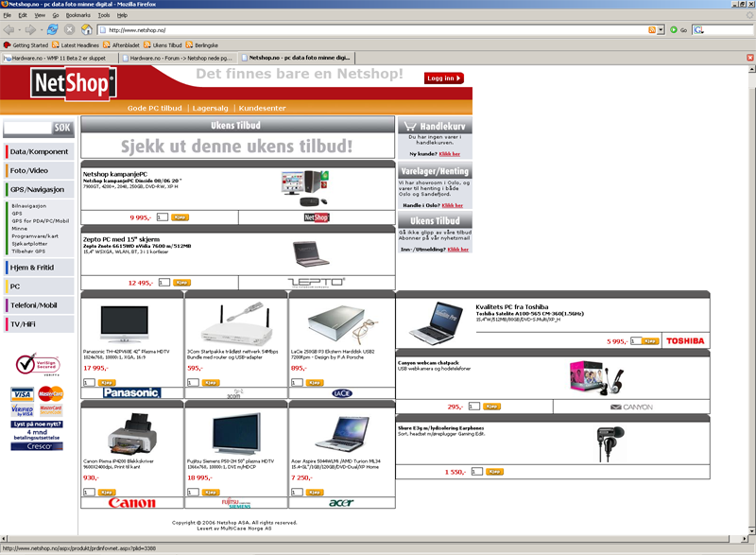Click the NetShop logo in header
756x555 pixels.
pyautogui.click(x=73, y=83)
